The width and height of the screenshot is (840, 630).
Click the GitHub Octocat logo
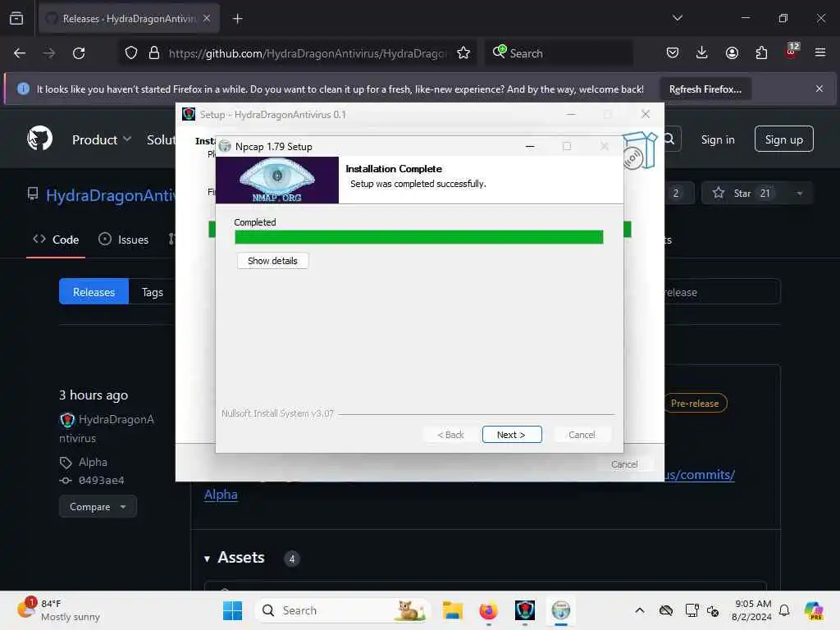pos(40,138)
